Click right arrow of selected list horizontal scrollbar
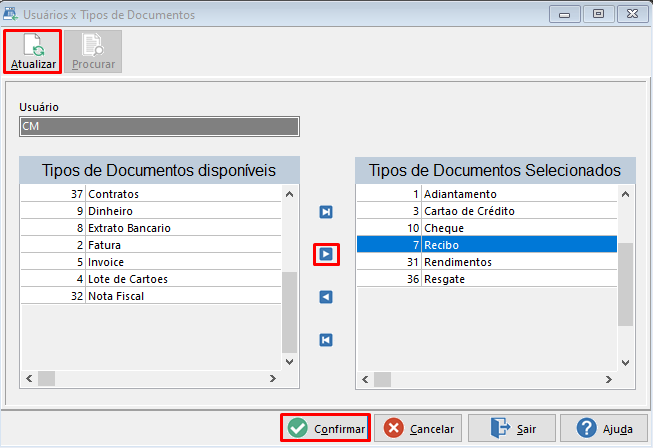Image resolution: width=653 pixels, height=448 pixels. click(x=609, y=379)
